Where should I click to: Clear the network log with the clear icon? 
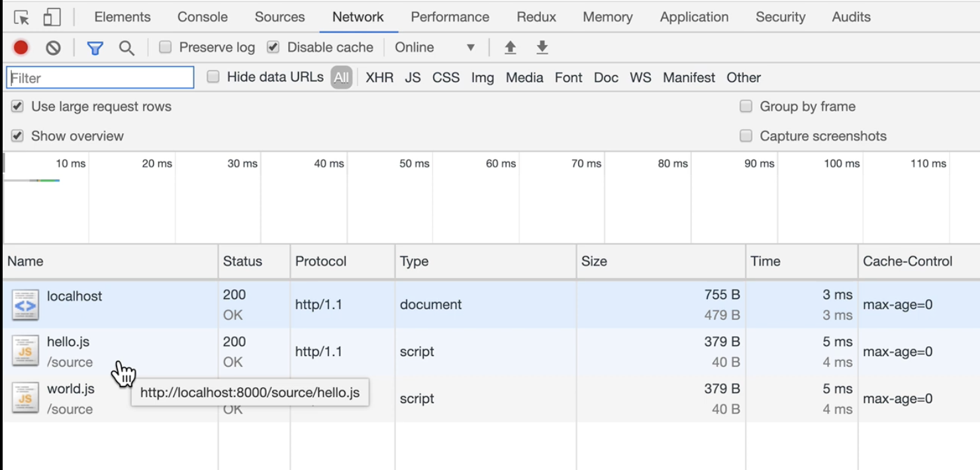tap(53, 48)
